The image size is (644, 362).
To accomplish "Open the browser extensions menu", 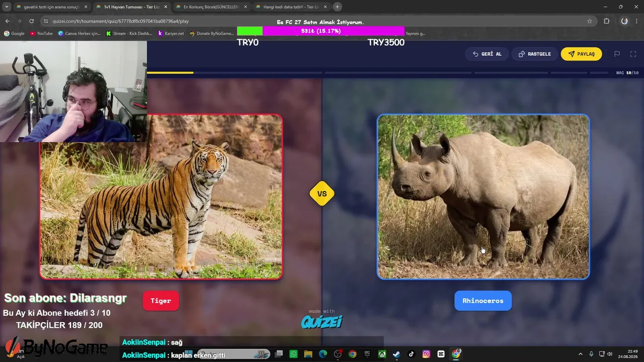I will (606, 21).
